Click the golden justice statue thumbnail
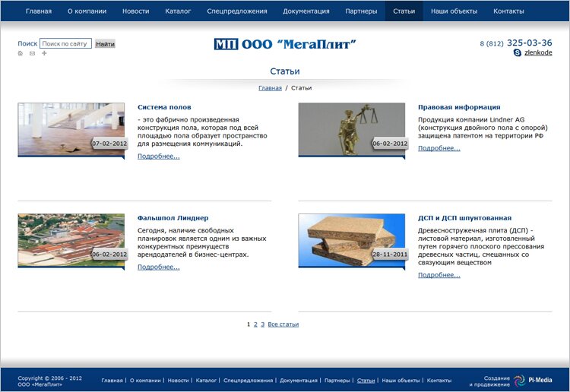 (352, 129)
